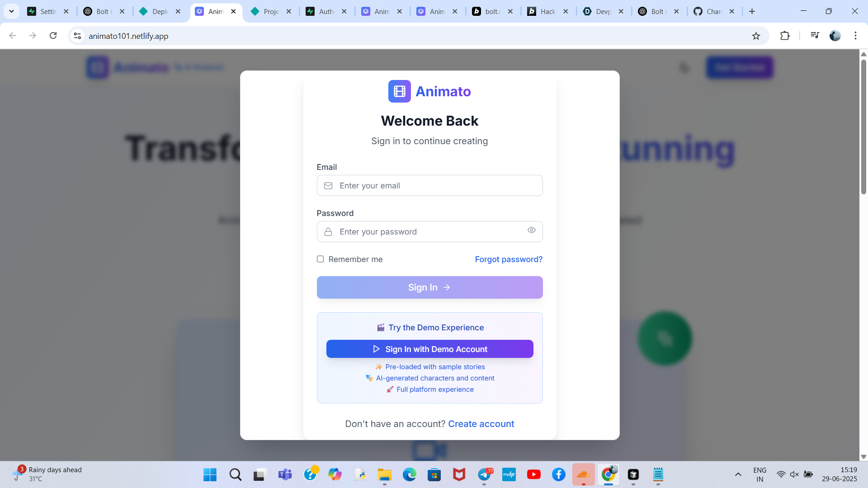Focus the Enter your password field
Screen dimensions: 868x488
point(425,232)
